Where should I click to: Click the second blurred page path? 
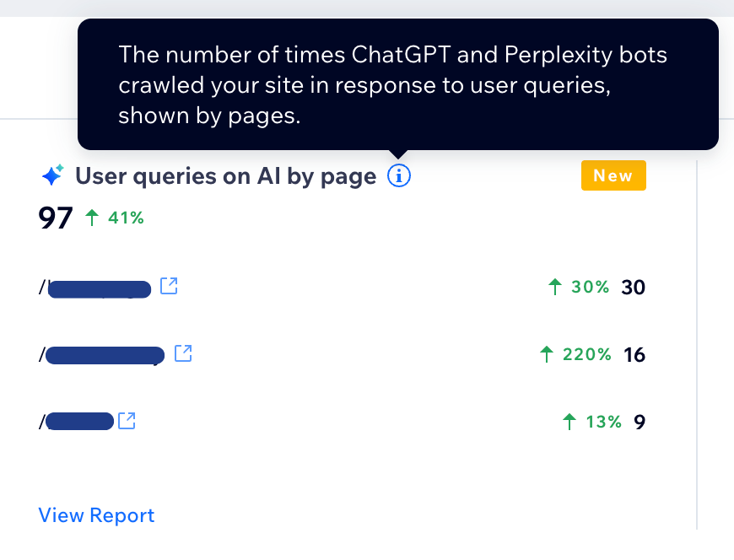click(x=106, y=354)
